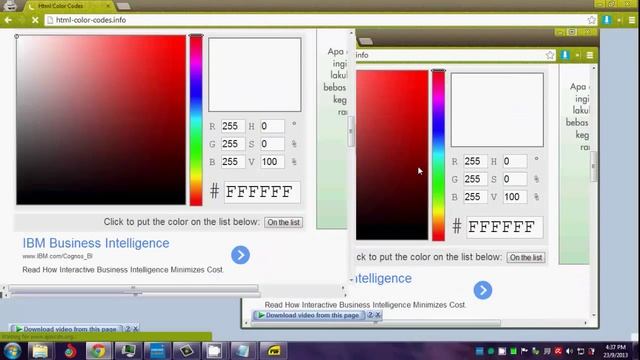Click the horizontal scrollbar in the back window
The height and width of the screenshot is (360, 640).
376,323
